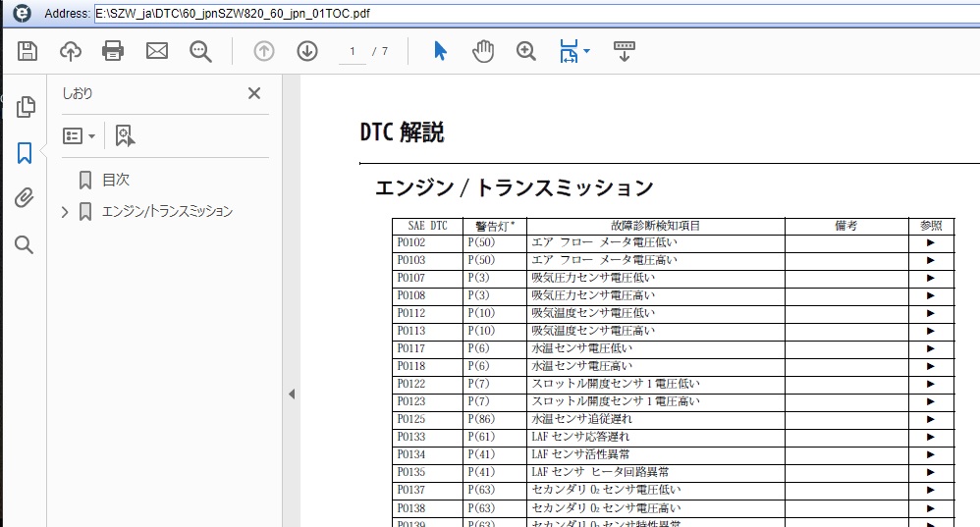Screen dimensions: 980x527
Task: Click the エンジン / トランスミッション section heading
Action: [x=514, y=187]
